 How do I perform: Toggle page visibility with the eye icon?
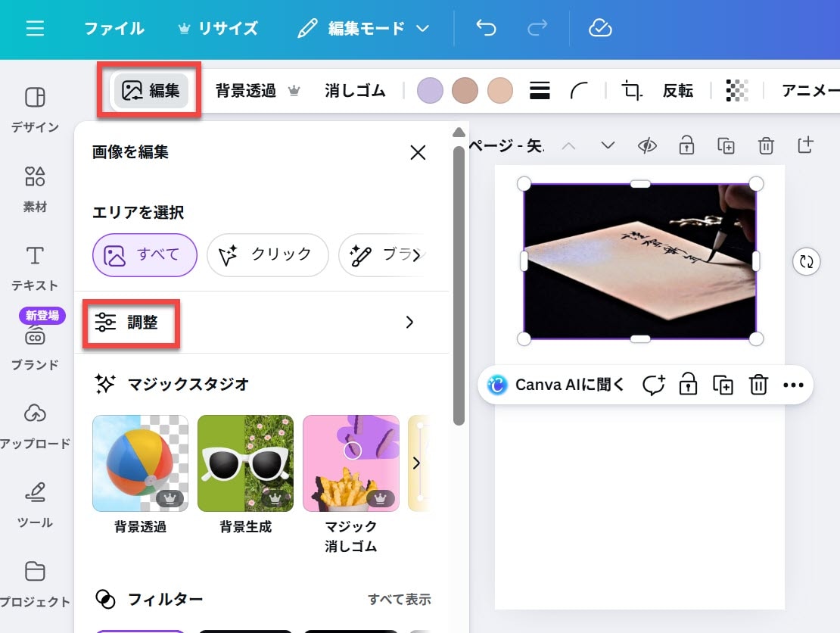click(647, 145)
